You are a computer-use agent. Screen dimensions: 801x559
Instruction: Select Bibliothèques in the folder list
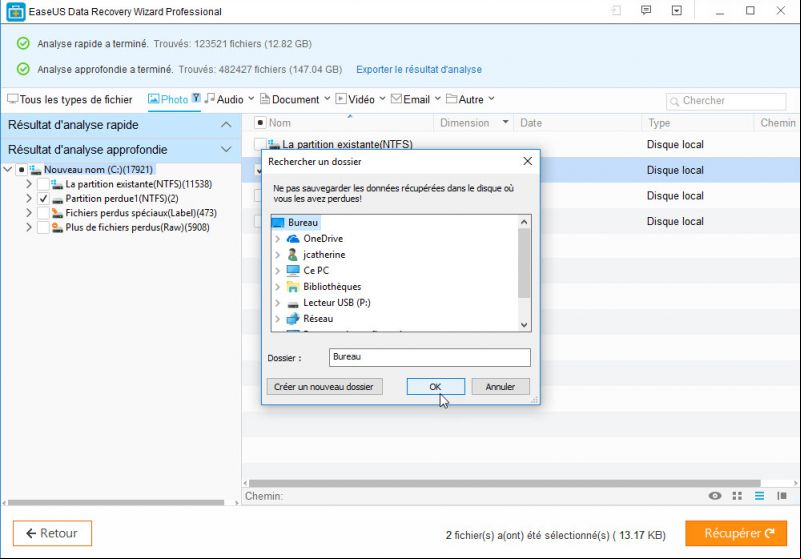coord(332,287)
